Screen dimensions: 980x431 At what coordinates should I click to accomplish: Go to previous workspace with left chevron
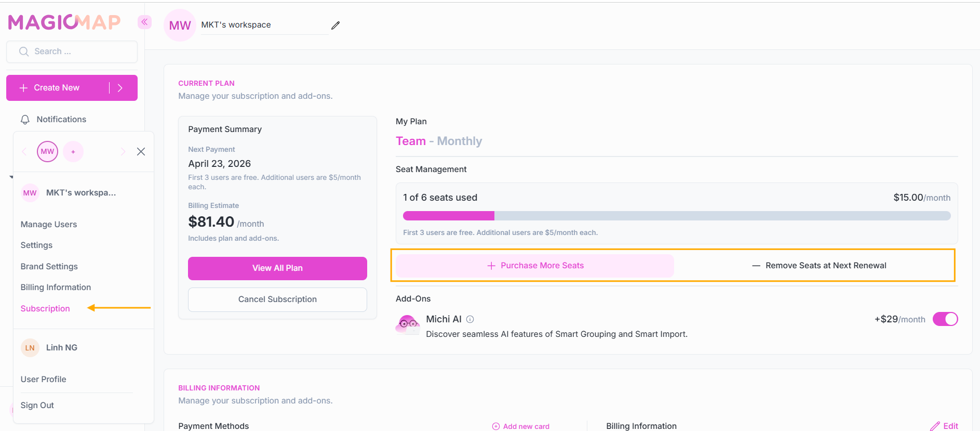point(24,152)
